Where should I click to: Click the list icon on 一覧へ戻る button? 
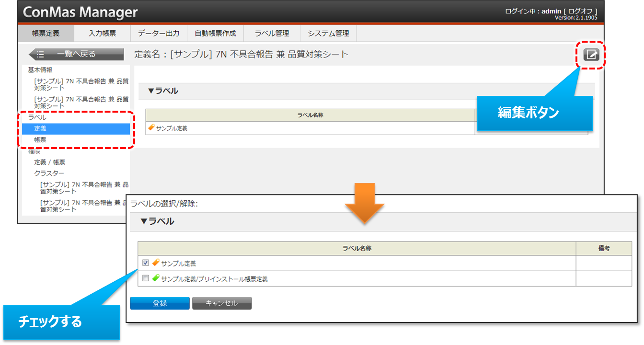pos(41,54)
